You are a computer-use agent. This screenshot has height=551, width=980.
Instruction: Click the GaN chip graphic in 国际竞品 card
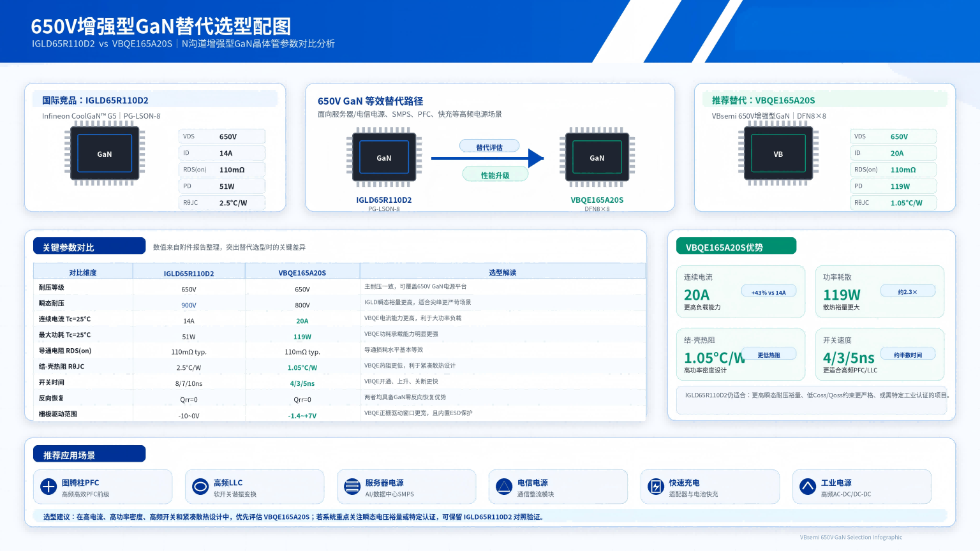pyautogui.click(x=105, y=154)
